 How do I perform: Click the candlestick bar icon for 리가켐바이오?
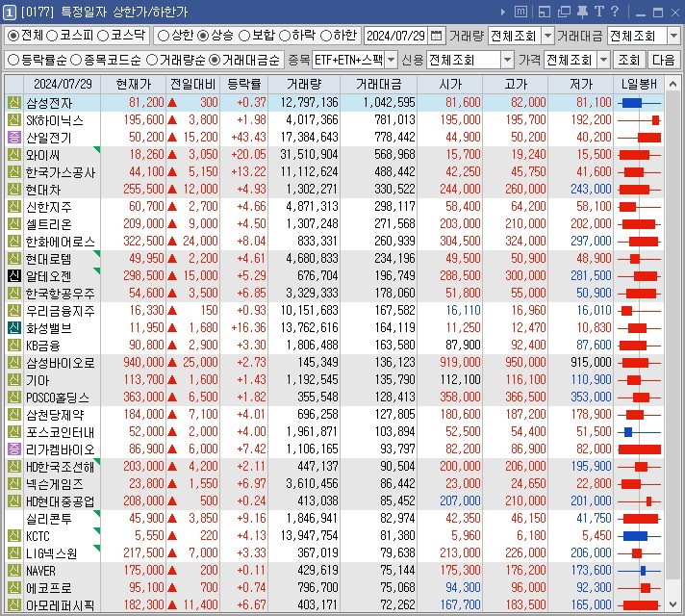pyautogui.click(x=639, y=449)
